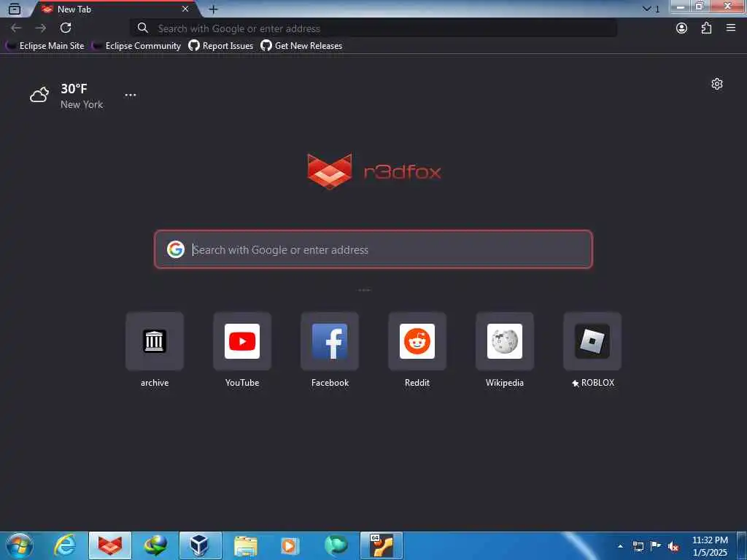Open Report Issues bookmark
The image size is (747, 560).
pos(220,46)
